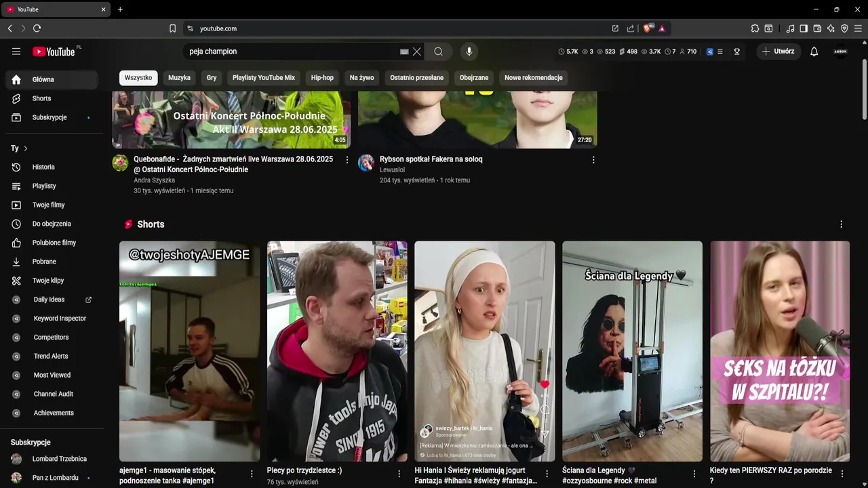Click the trophy icon in stats bar
This screenshot has height=488, width=868.
click(x=736, y=52)
